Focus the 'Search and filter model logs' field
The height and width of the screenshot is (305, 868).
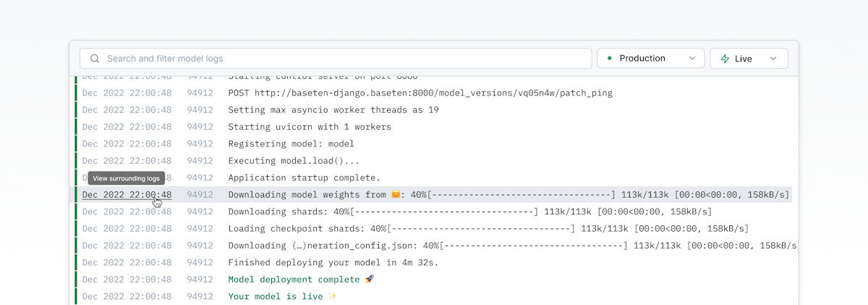coord(335,59)
